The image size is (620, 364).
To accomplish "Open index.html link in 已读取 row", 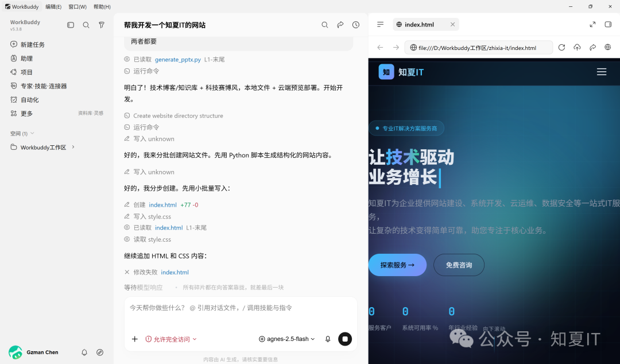I will pyautogui.click(x=169, y=227).
